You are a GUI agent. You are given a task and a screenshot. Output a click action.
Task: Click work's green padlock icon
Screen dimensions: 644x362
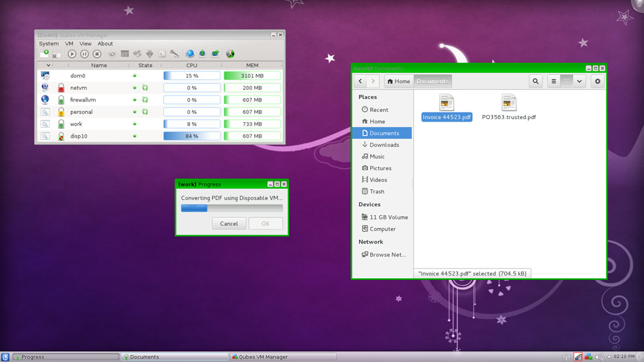[x=61, y=123]
